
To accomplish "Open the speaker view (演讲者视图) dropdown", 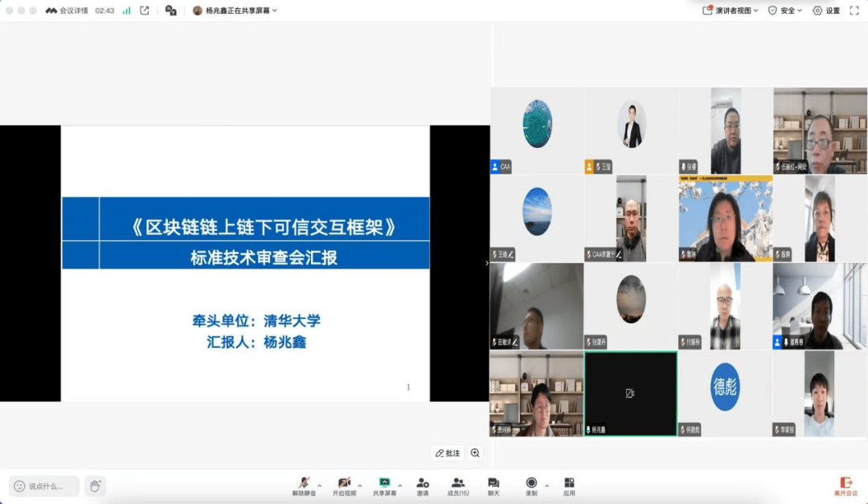I will coord(731,10).
